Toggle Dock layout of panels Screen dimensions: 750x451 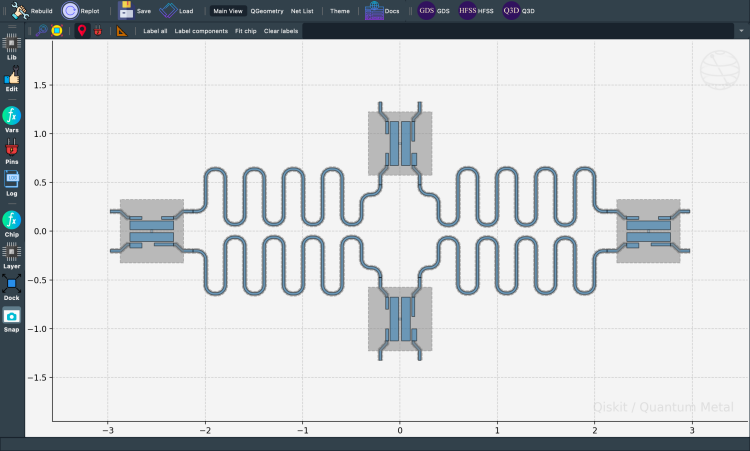point(11,287)
